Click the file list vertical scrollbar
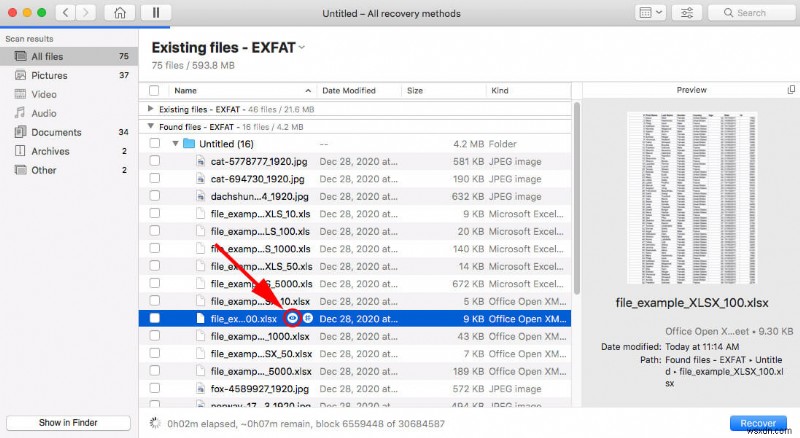 tap(577, 198)
